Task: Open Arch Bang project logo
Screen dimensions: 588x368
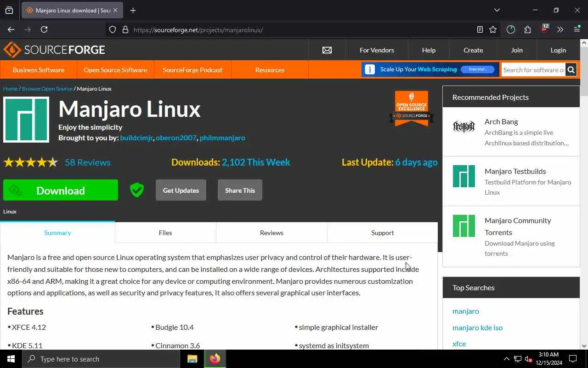Action: click(464, 126)
